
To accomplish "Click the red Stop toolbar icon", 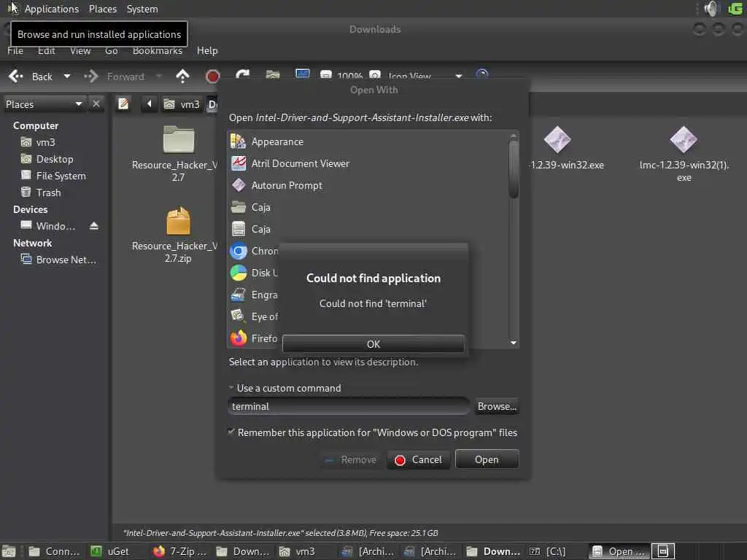I will [212, 76].
